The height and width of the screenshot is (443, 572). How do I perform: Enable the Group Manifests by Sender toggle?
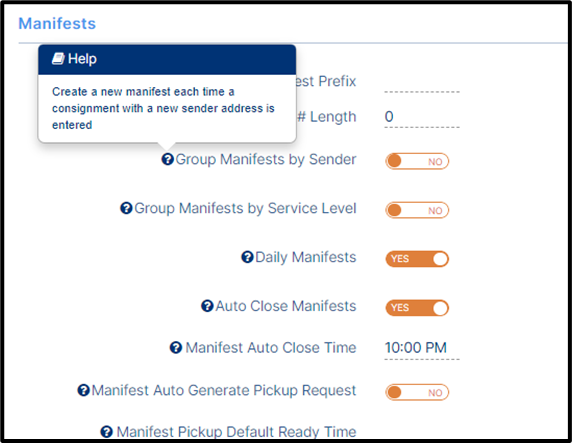click(x=417, y=161)
